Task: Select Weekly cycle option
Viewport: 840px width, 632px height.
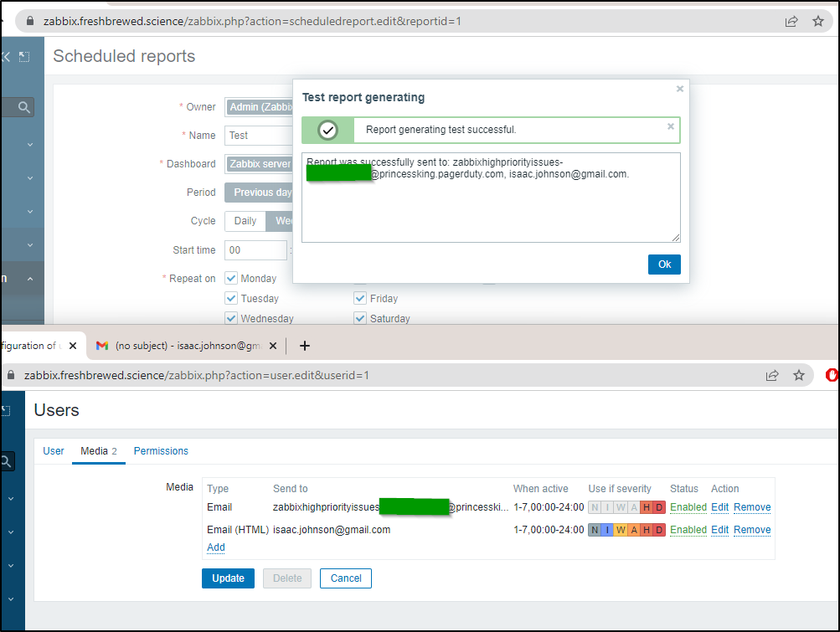Action: pyautogui.click(x=279, y=221)
